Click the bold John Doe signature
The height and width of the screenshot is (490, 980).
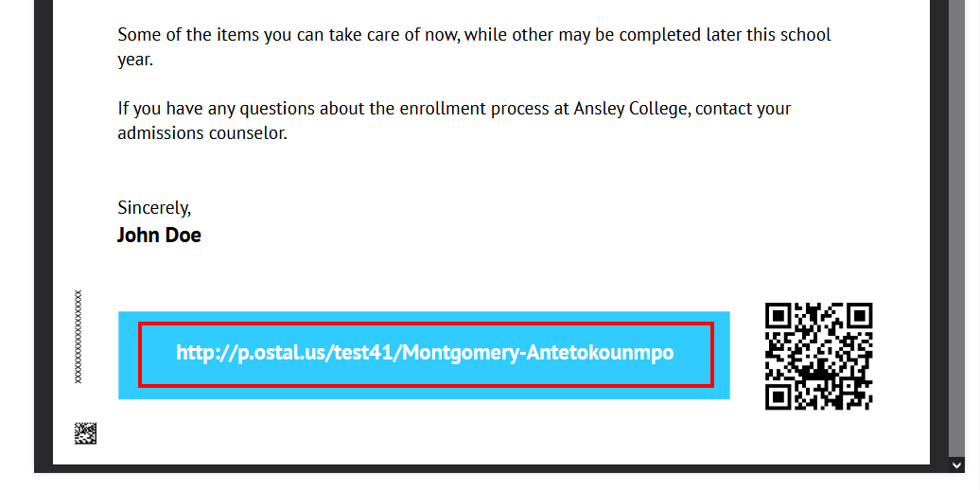coord(159,235)
